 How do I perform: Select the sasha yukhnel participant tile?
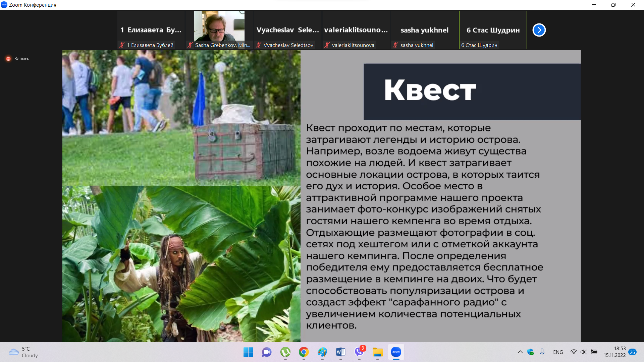pos(424,30)
